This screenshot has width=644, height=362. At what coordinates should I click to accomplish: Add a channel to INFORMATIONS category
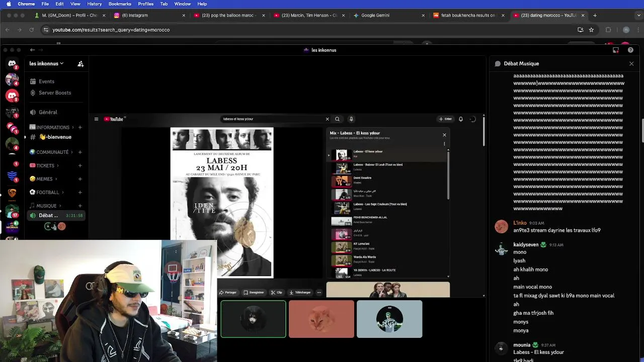point(80,128)
